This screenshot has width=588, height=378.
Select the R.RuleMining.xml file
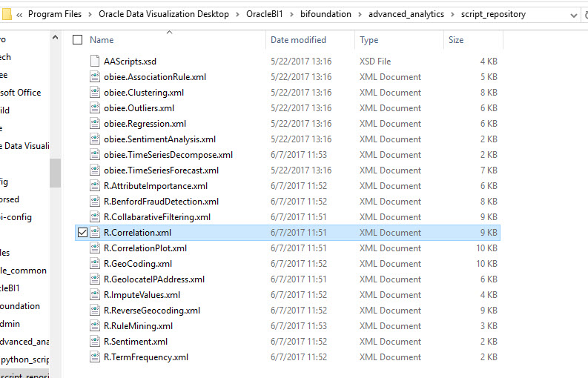[138, 326]
